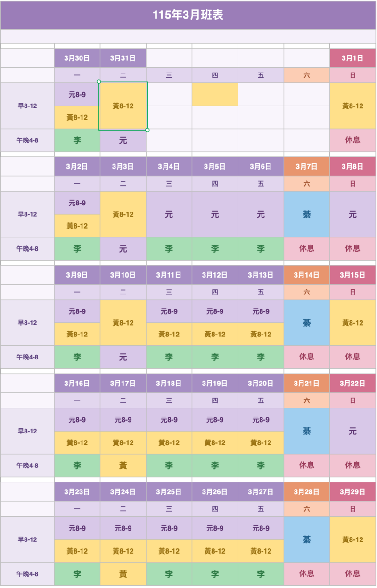The image size is (377, 588).
Task: Click the blue 綦 cell under 3月7日
Action: point(307,214)
